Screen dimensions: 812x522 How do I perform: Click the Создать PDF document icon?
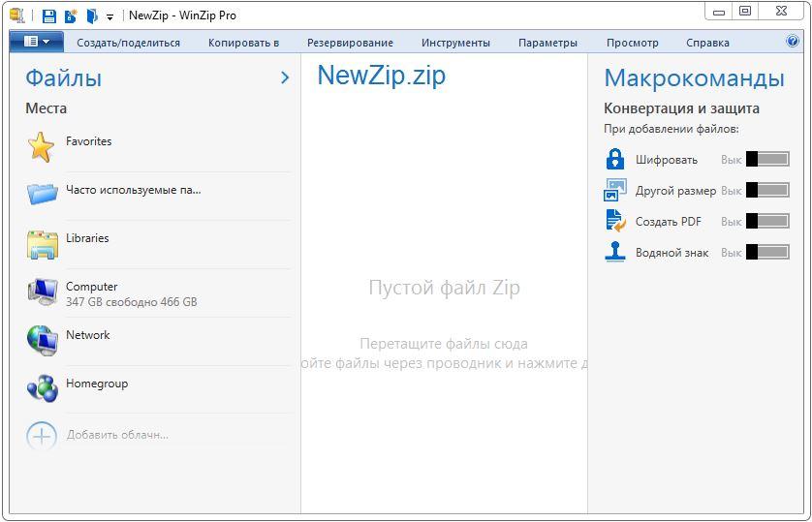(615, 221)
